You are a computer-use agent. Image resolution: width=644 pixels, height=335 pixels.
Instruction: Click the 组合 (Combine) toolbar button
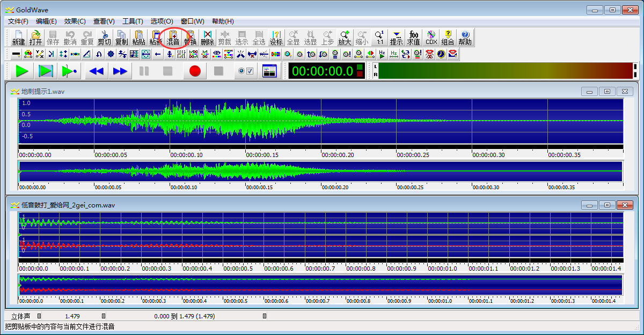tap(448, 38)
